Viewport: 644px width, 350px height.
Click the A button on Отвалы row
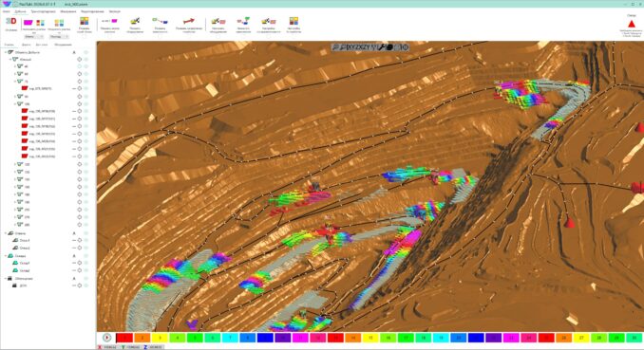(x=74, y=233)
